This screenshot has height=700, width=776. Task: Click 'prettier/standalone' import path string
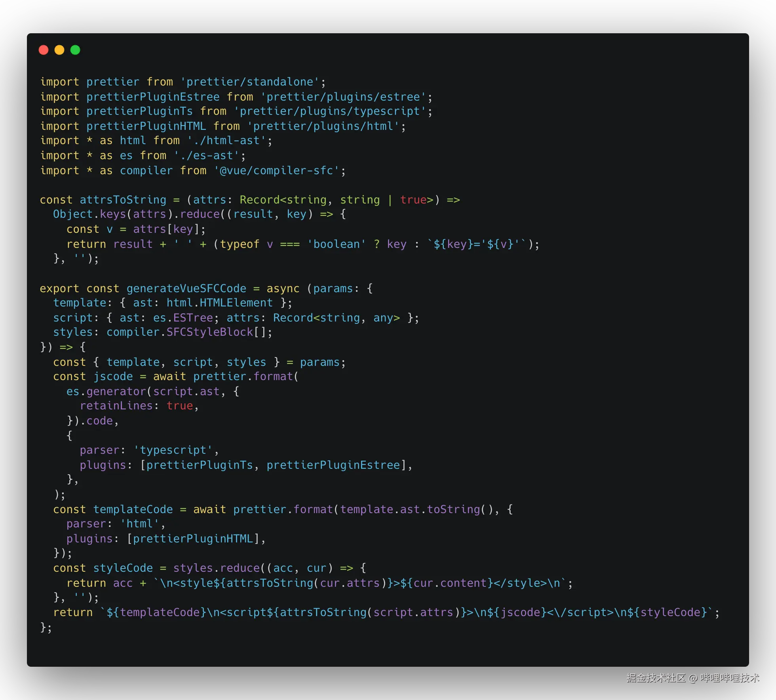pyautogui.click(x=250, y=82)
